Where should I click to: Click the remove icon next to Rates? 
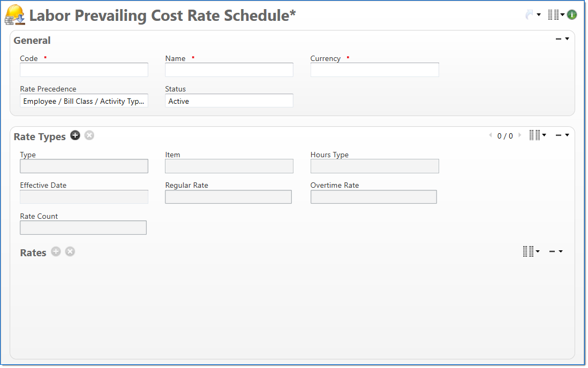[70, 251]
